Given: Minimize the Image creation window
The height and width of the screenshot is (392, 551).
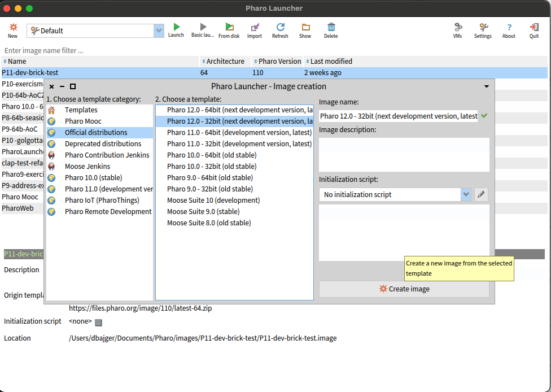Looking at the screenshot, I should [x=62, y=86].
